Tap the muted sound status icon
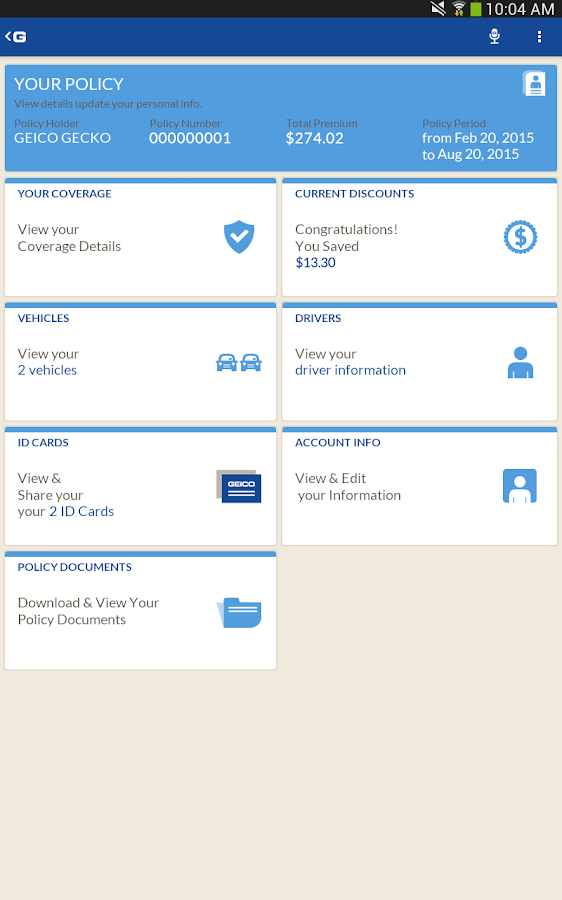562x900 pixels. tap(438, 9)
